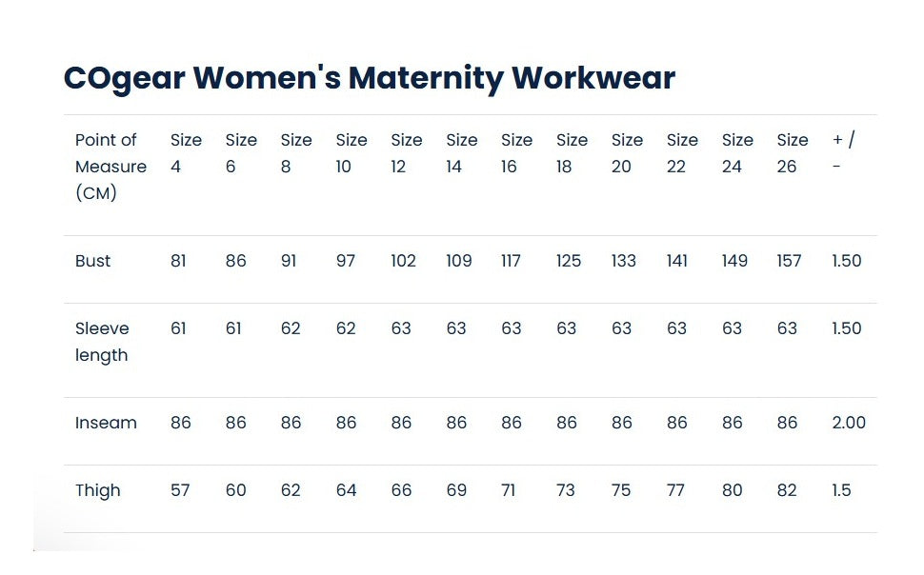Click the COgear Women's Maternity Workwear heading
This screenshot has height=575, width=924.
click(x=369, y=78)
